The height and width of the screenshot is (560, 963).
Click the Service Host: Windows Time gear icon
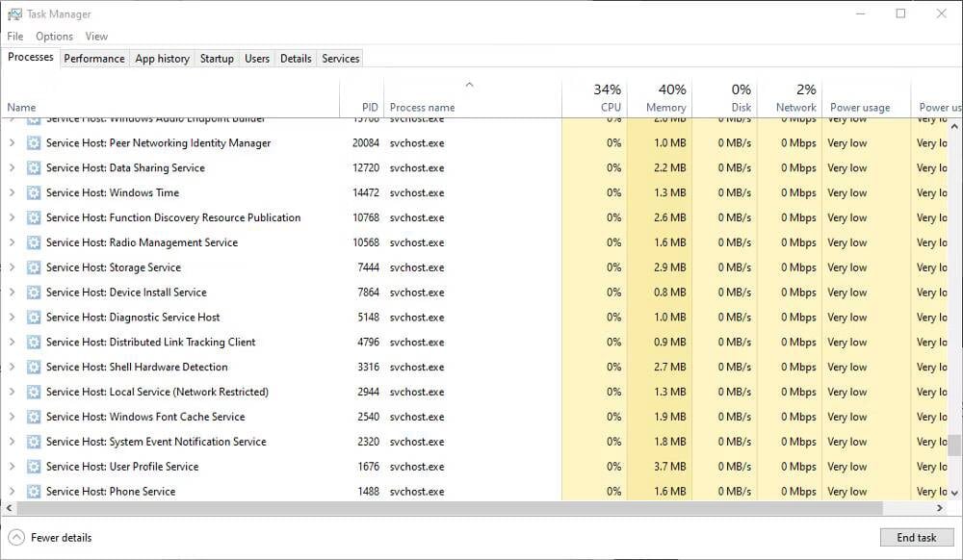(35, 192)
